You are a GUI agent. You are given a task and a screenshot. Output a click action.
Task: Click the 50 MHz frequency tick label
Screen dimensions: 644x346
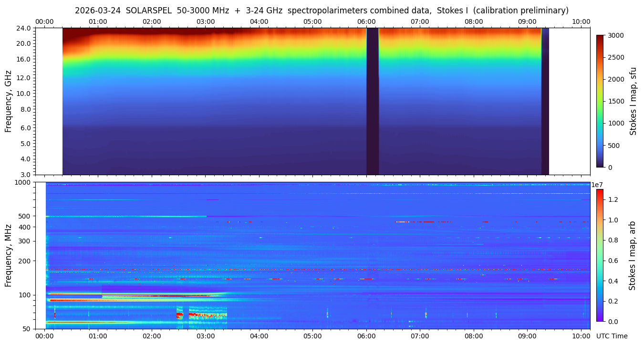[26, 329]
